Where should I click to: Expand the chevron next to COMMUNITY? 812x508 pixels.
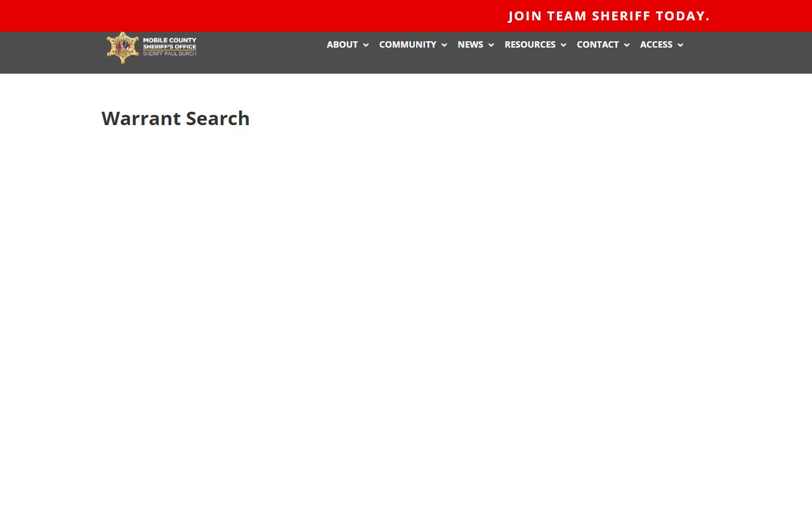pos(444,45)
